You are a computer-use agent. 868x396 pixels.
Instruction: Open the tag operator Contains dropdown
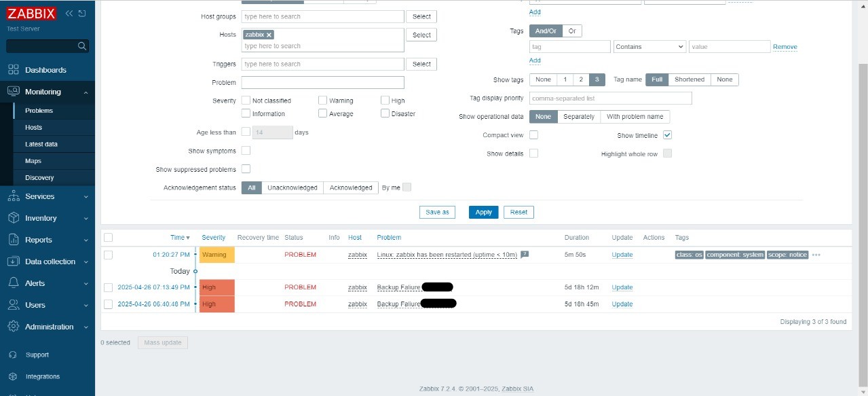649,47
